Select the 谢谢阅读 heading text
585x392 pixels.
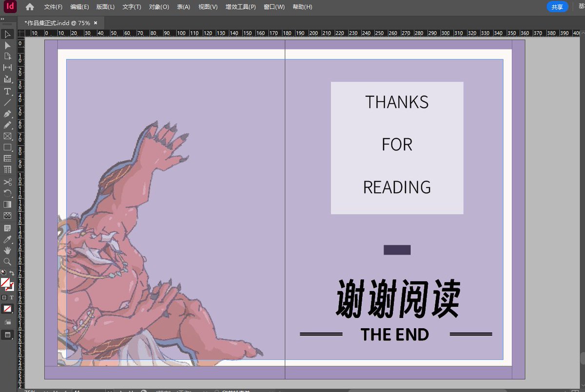[398, 299]
